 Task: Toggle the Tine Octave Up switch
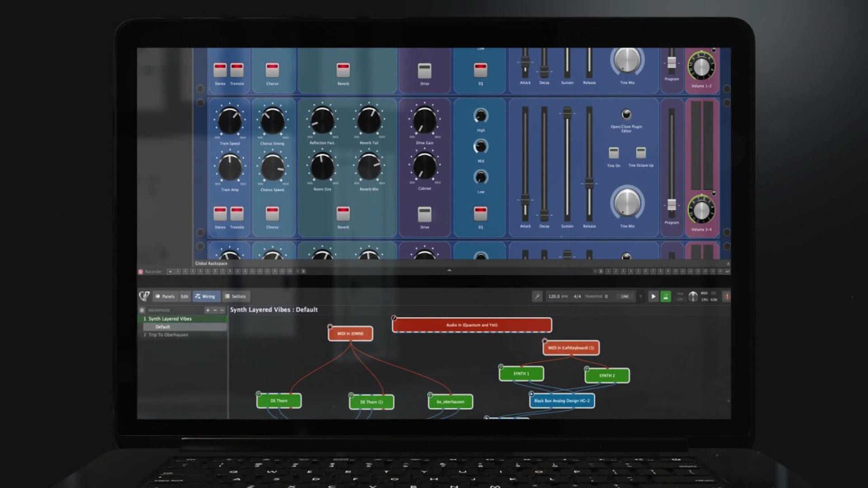click(641, 153)
